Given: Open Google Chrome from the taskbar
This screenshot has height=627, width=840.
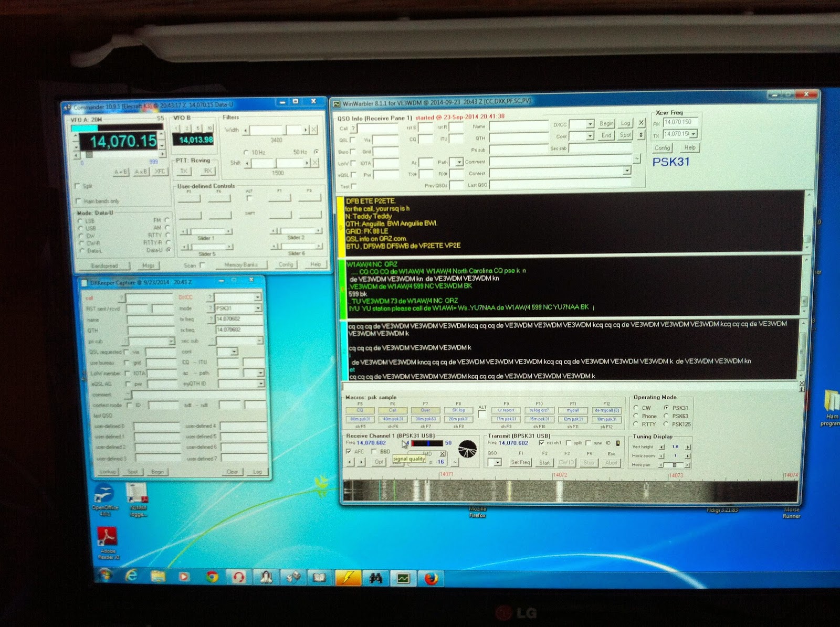Looking at the screenshot, I should coord(212,577).
